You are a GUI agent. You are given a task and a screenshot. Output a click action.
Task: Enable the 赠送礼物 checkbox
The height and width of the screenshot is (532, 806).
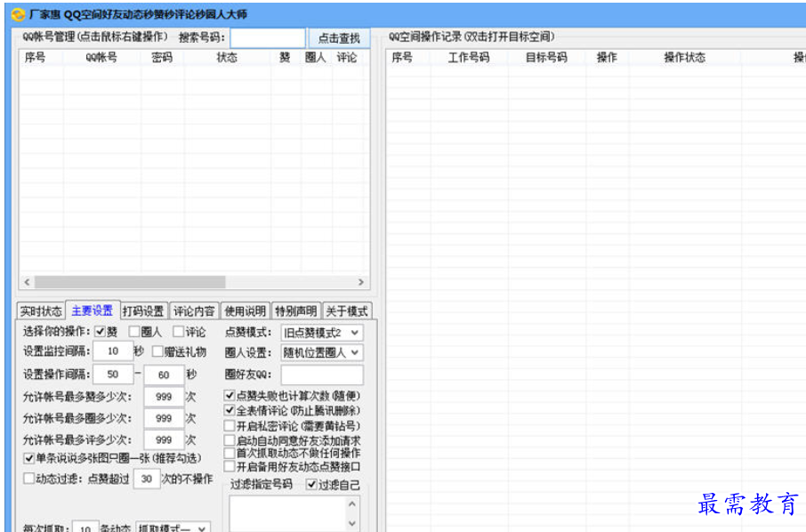[x=157, y=351]
